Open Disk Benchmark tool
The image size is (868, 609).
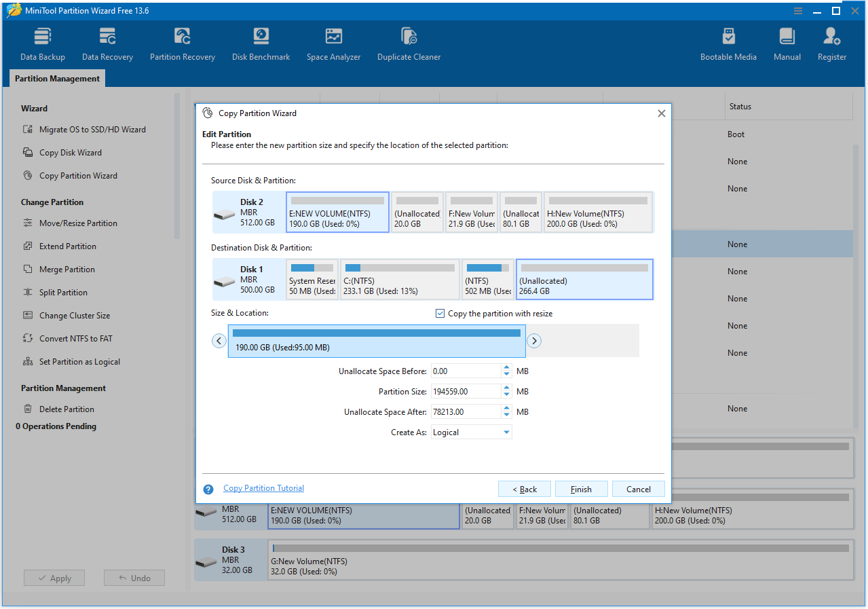tap(261, 45)
